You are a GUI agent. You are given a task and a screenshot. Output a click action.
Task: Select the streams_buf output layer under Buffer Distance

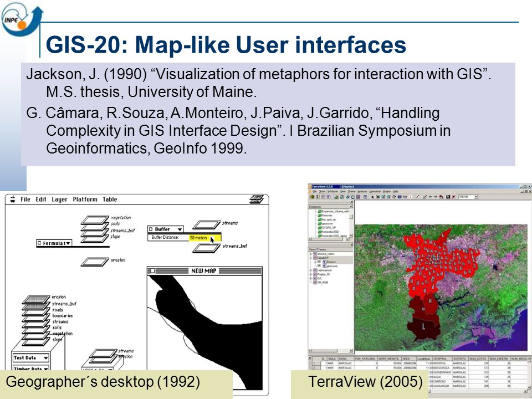pos(206,248)
